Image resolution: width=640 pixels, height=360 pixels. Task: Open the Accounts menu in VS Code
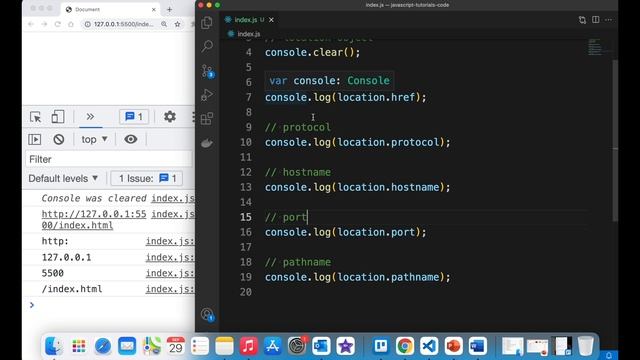click(x=207, y=314)
